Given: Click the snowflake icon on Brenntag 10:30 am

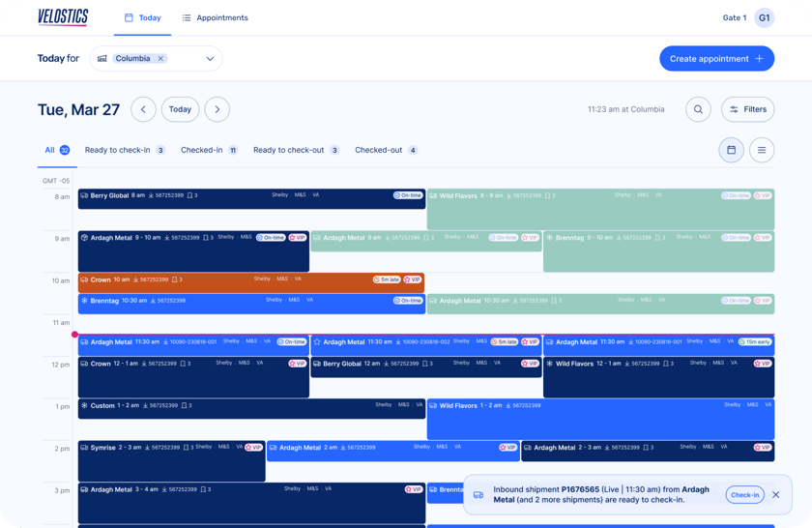Looking at the screenshot, I should coord(84,301).
